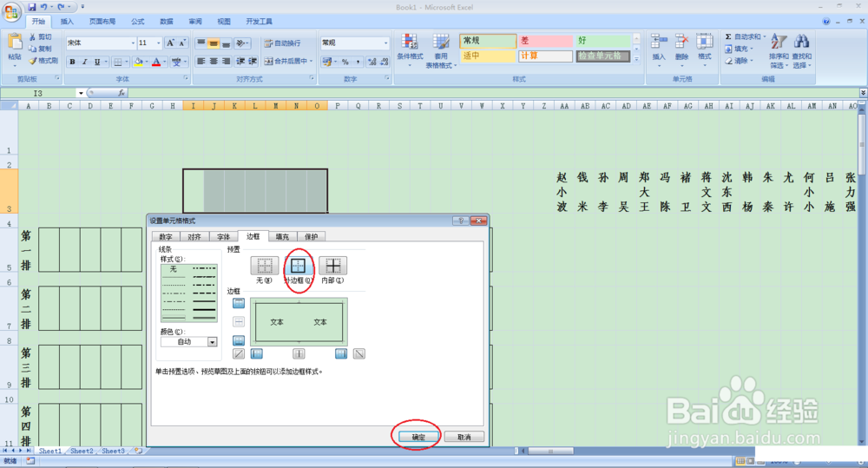Viewport: 868px width, 468px height.
Task: Click the Increase Decimal icon
Action: 372,62
